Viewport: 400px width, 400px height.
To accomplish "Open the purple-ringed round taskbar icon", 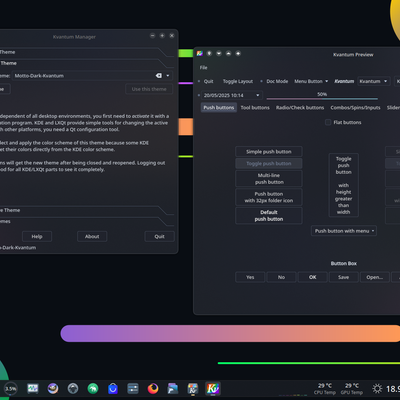I will point(53,388).
